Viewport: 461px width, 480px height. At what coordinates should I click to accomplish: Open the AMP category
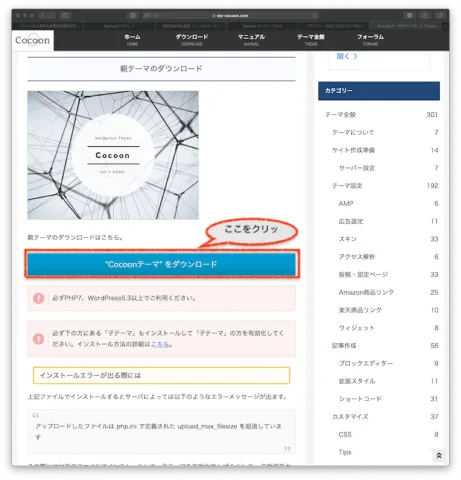pyautogui.click(x=346, y=203)
